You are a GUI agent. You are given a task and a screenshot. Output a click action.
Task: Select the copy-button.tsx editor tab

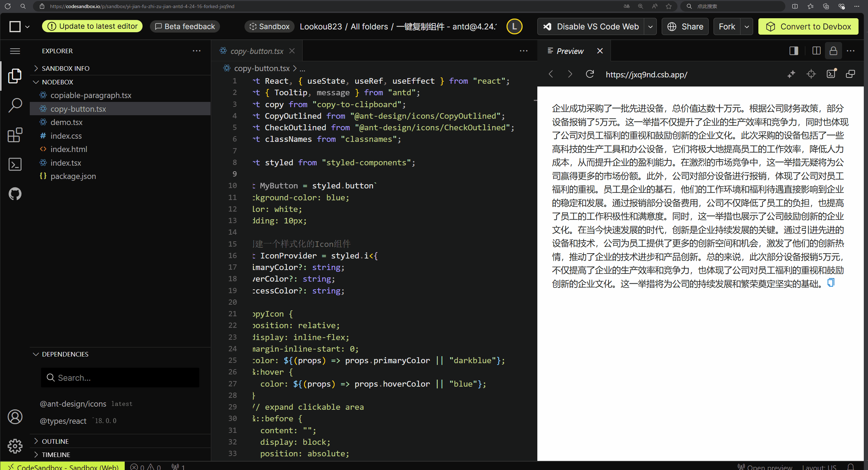click(256, 51)
